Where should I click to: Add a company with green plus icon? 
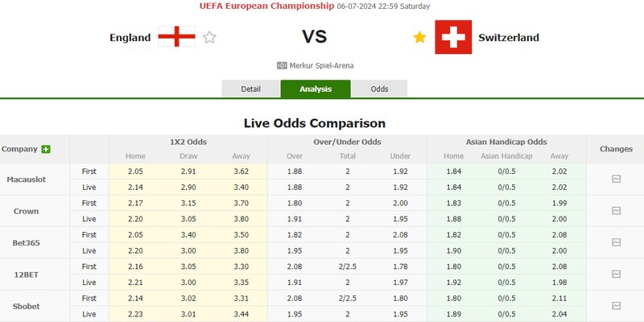[x=46, y=149]
